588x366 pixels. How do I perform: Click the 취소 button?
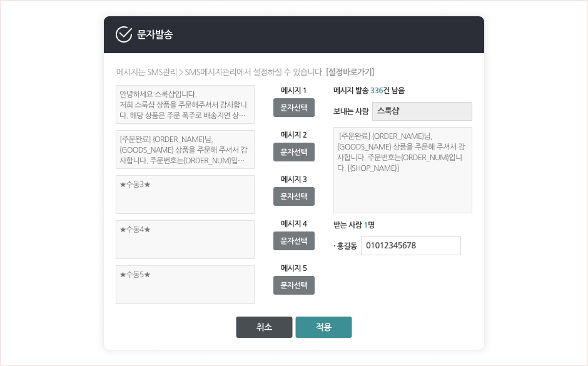click(x=264, y=327)
